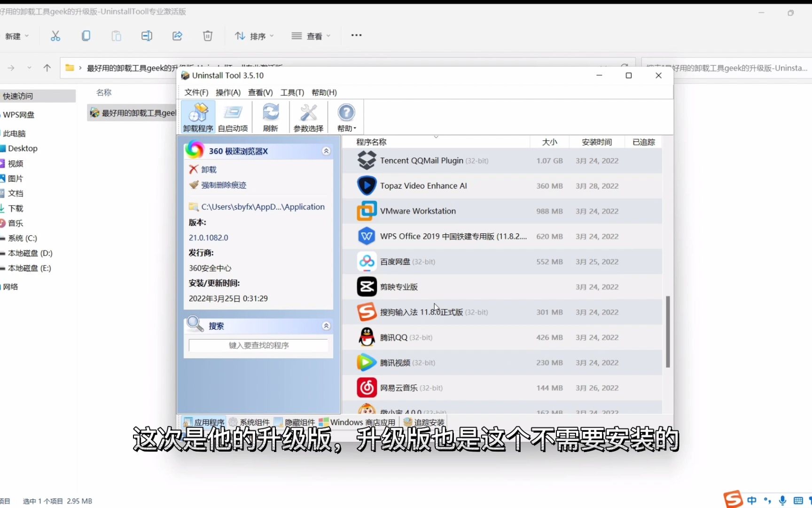Collapse the 搜索 search panel
This screenshot has width=812, height=508.
326,326
